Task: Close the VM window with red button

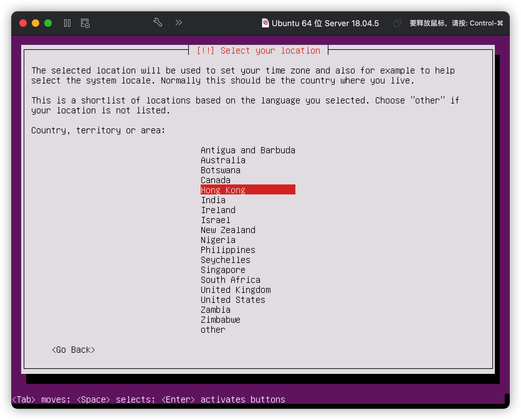Action: point(23,23)
